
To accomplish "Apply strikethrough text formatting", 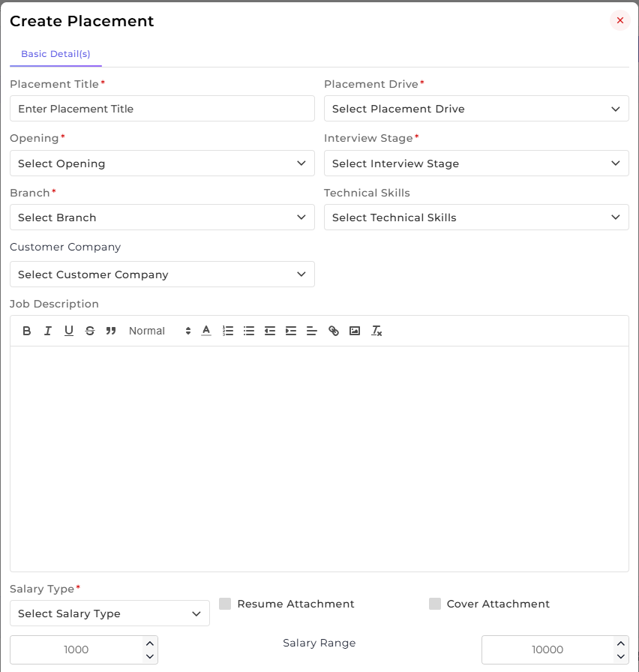I will [90, 331].
